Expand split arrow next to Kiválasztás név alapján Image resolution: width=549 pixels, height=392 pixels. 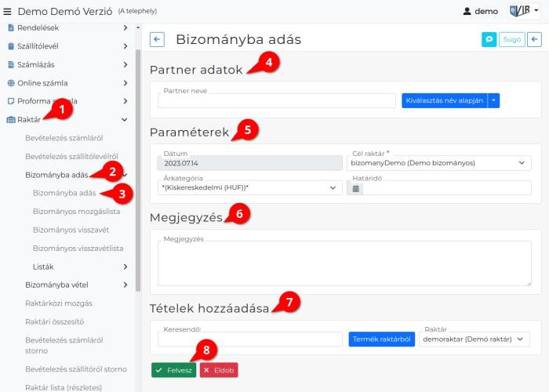494,100
